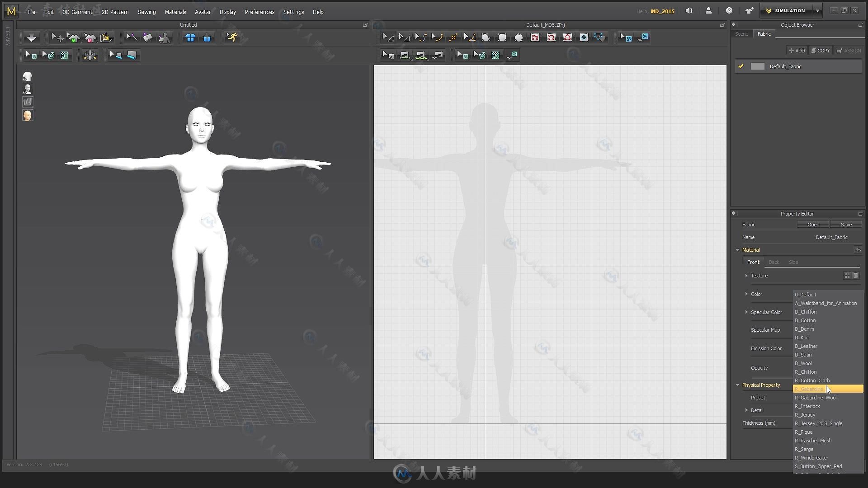868x488 pixels.
Task: Select the Internal Circle tool
Action: pyautogui.click(x=567, y=38)
